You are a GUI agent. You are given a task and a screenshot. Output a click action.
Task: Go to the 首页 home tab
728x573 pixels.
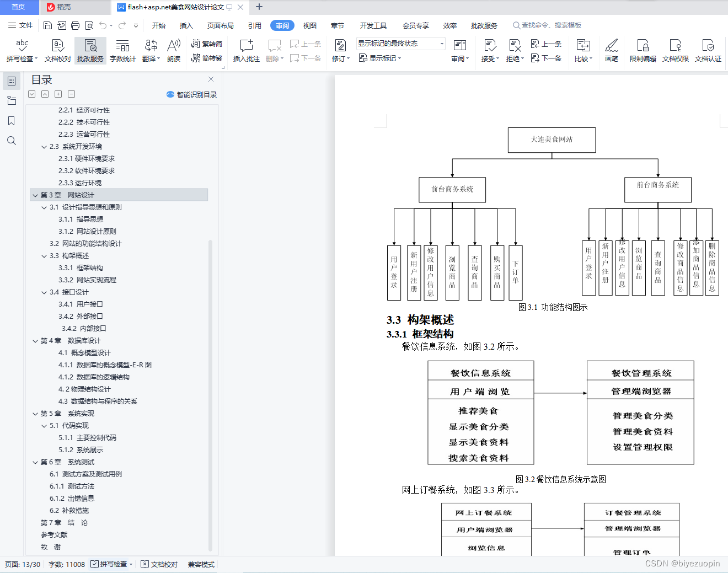19,7
